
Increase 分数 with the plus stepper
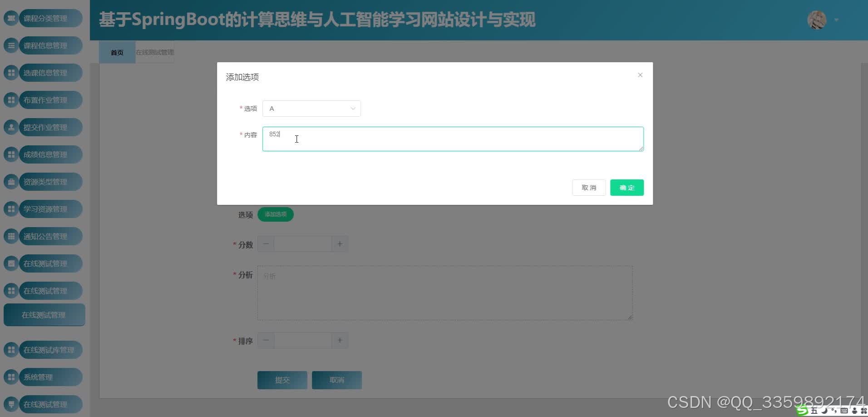(x=340, y=243)
